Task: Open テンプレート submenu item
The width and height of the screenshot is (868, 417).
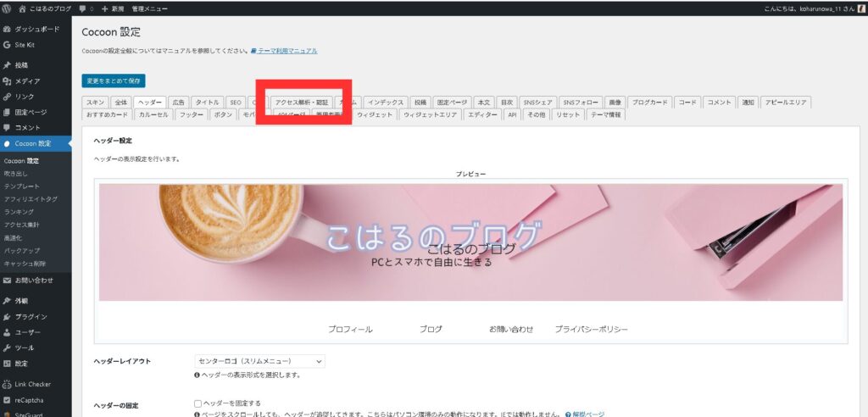Action: [21, 186]
